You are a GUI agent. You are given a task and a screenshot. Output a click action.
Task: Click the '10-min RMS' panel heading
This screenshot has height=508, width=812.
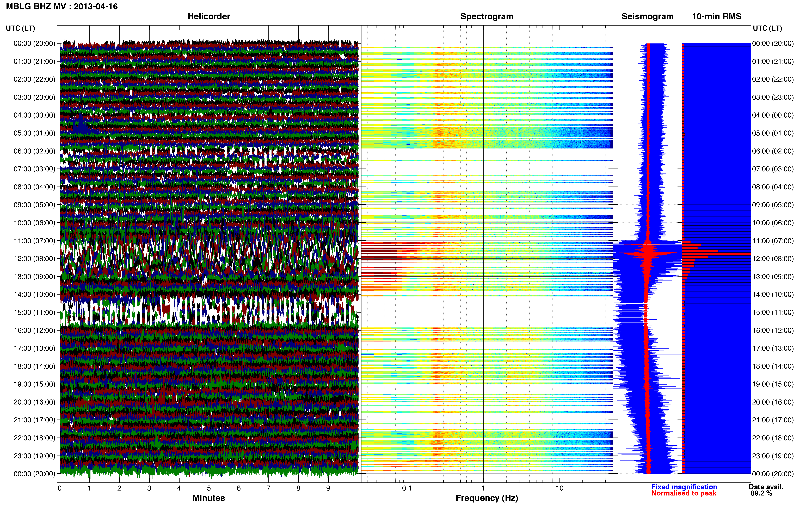tap(717, 16)
